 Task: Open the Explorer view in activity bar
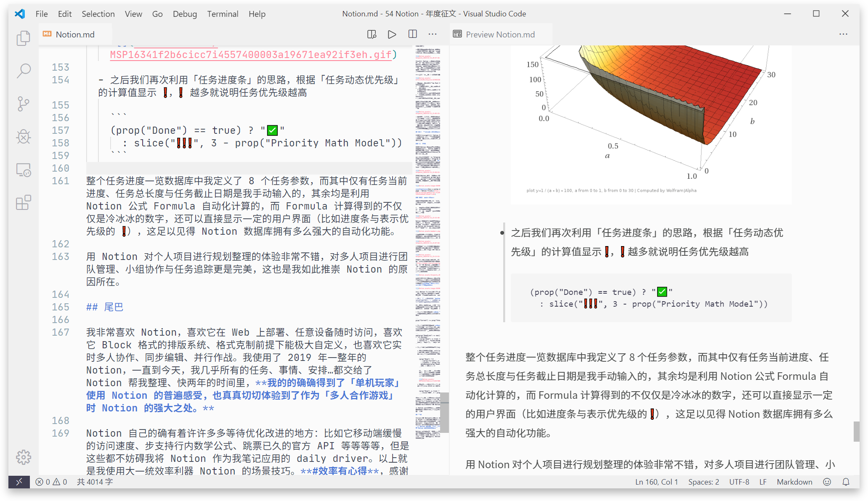[x=24, y=38]
